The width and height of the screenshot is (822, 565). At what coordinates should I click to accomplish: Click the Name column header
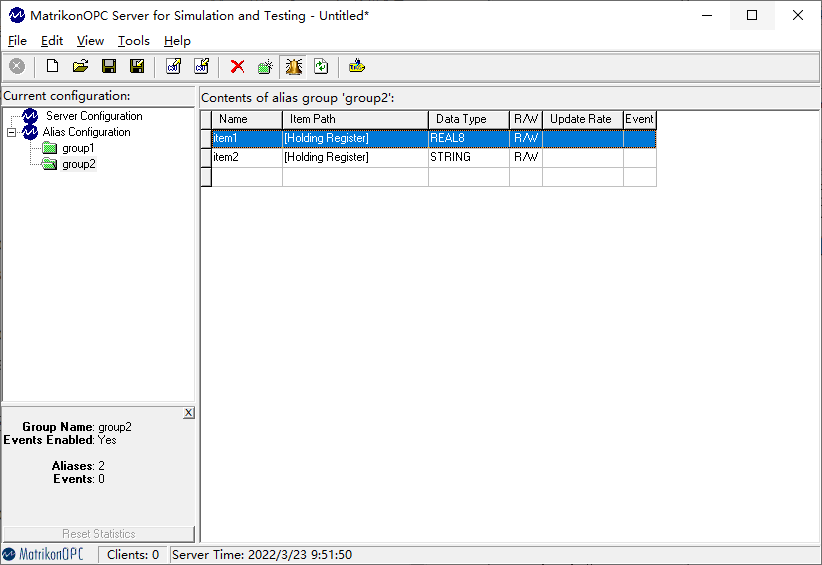(247, 119)
